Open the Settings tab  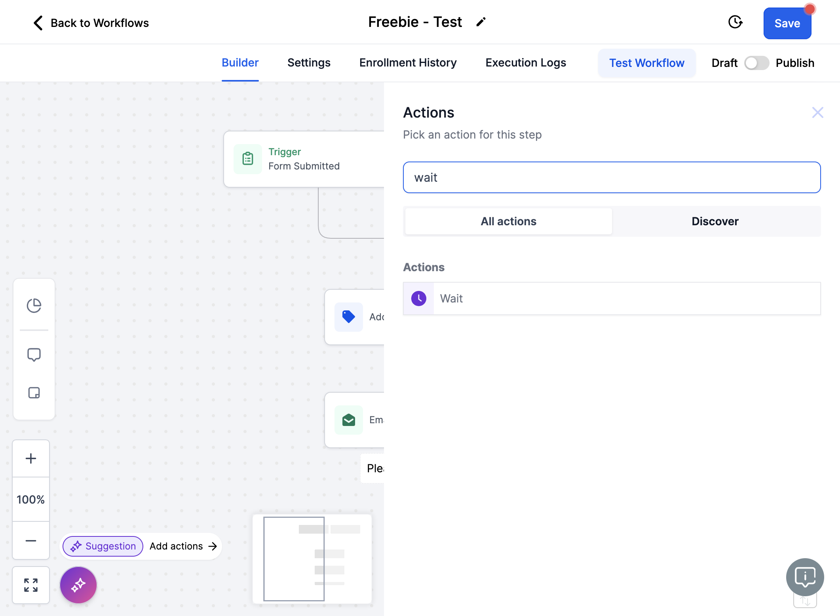[309, 63]
